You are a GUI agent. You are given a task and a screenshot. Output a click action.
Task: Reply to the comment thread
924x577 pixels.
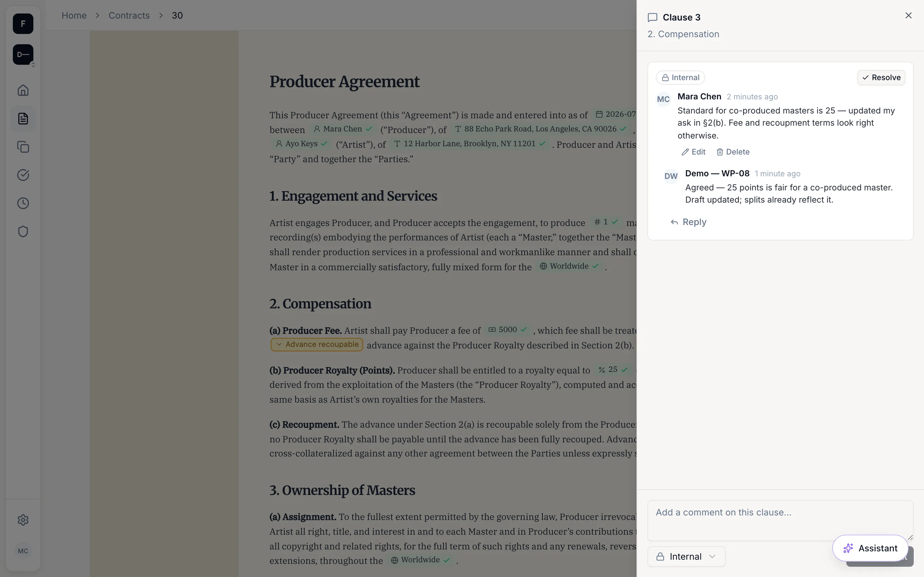click(689, 222)
